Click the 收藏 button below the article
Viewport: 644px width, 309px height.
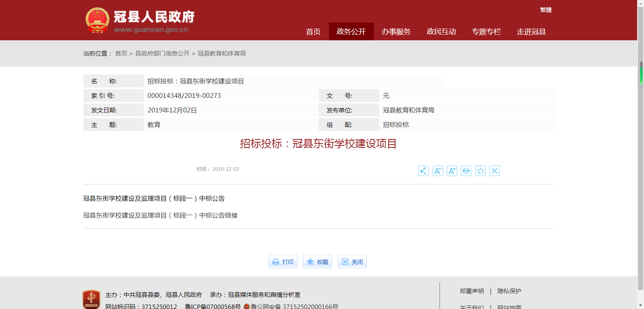tap(318, 261)
